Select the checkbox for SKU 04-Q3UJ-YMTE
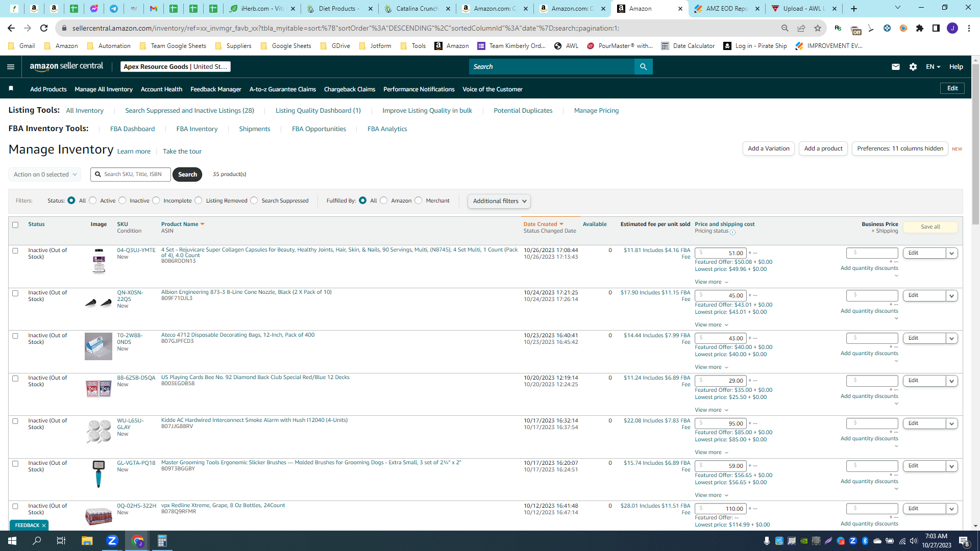 coord(15,251)
